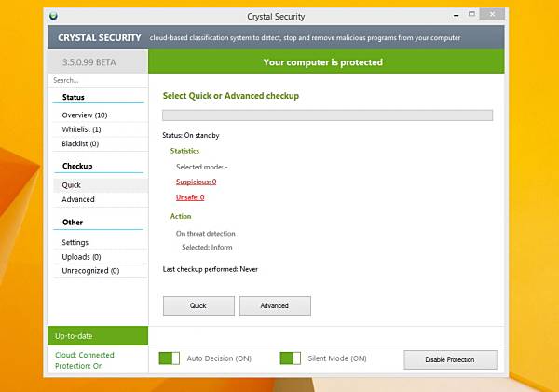Click 'On threat detection' text
Image resolution: width=559 pixels, height=392 pixels.
click(x=205, y=234)
